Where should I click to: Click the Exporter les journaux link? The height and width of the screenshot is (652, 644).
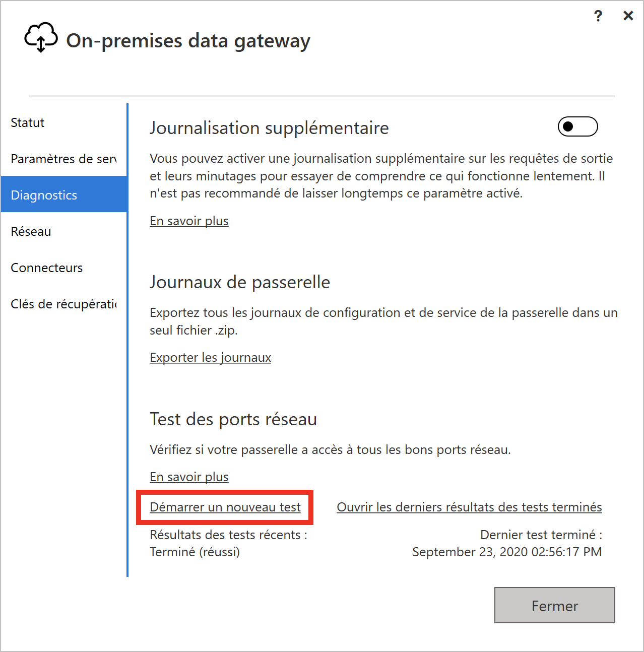[210, 357]
